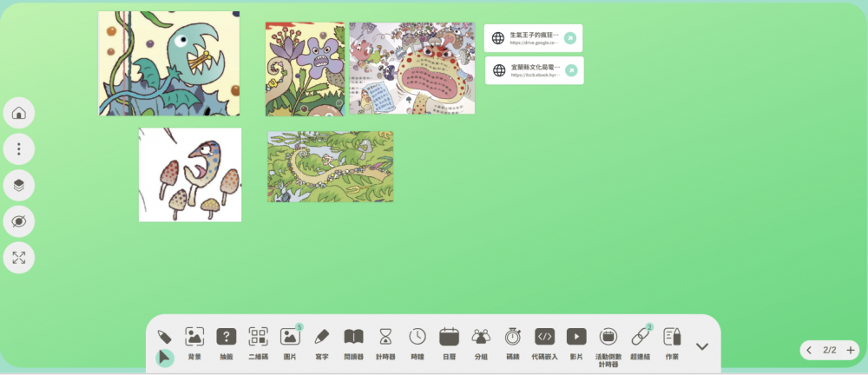This screenshot has width=868, height=375.
Task: Open the 計時器 hourglass timer
Action: click(x=385, y=342)
